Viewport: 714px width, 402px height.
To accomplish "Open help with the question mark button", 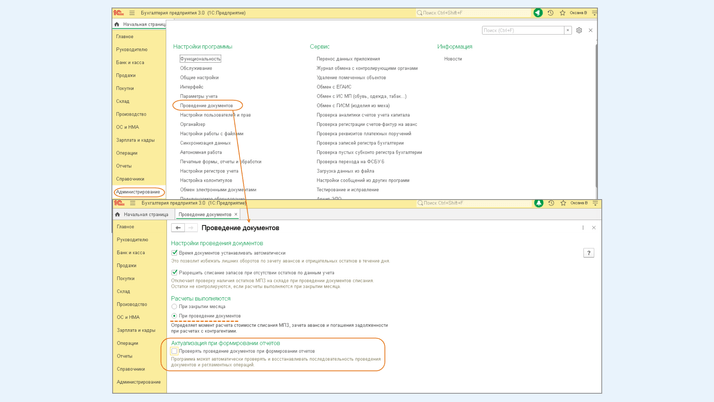I will (588, 253).
